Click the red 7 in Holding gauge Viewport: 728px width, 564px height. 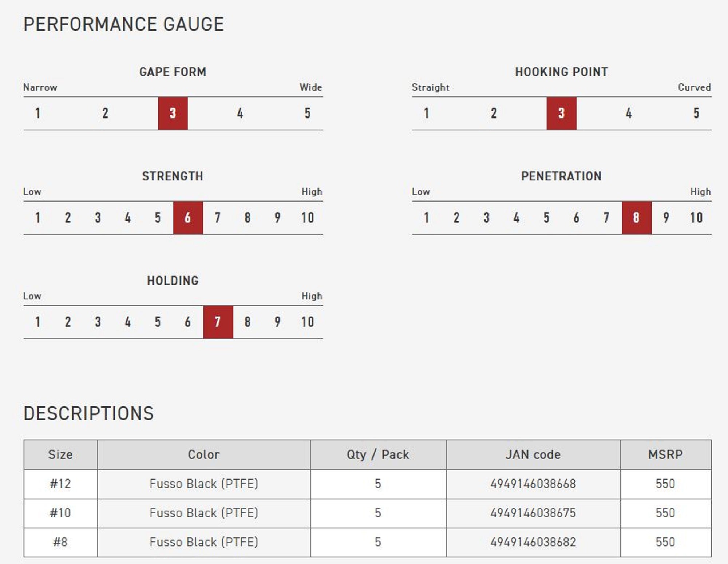coord(218,322)
